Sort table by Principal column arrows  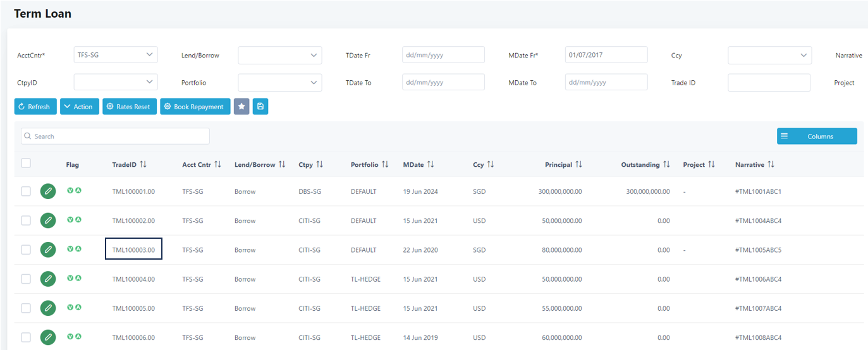[578, 164]
